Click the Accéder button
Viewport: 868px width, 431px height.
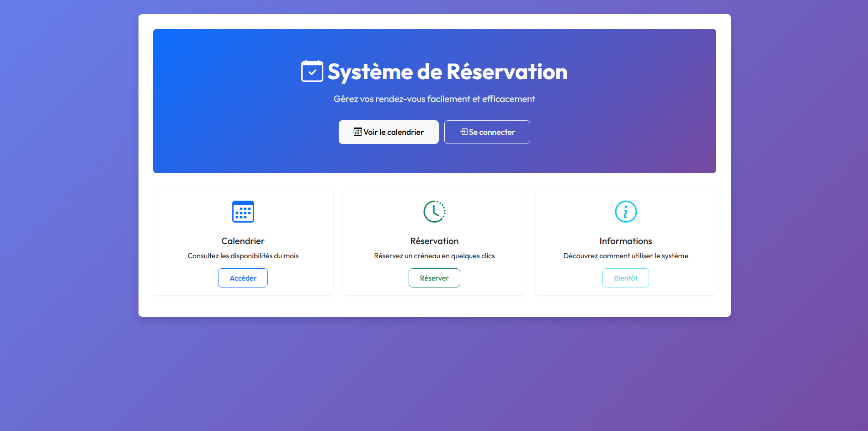coord(243,278)
